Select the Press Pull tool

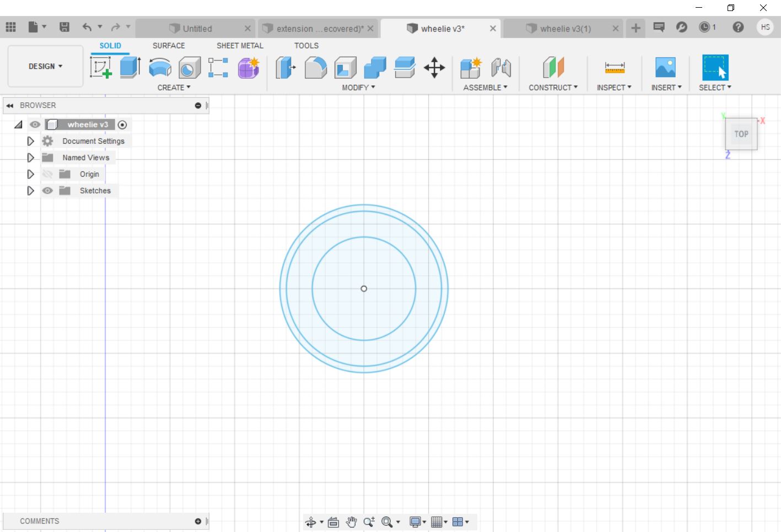(x=286, y=67)
